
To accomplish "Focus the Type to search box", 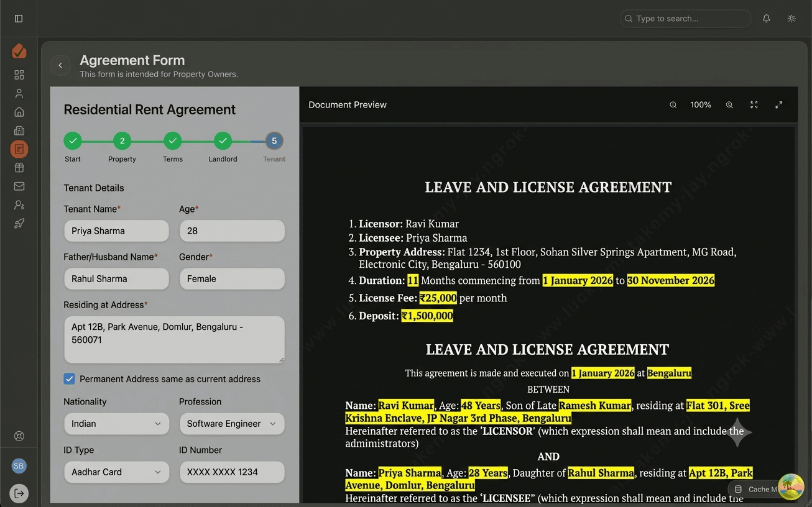I will point(685,19).
